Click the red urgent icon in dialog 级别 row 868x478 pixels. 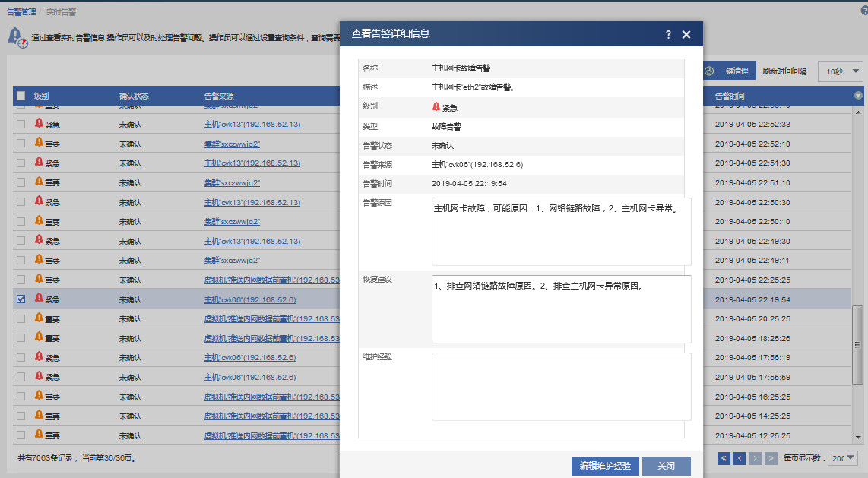(436, 107)
